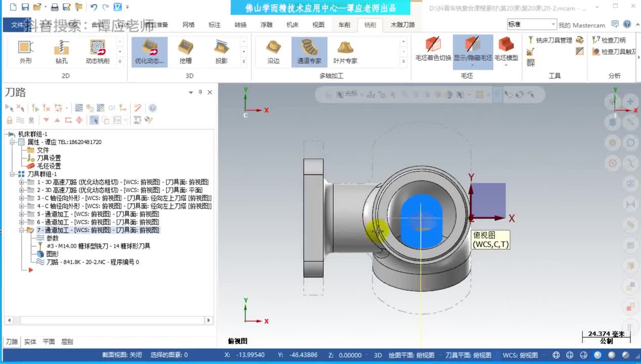Toggle 毛坯着色切换 stock shading
This screenshot has width=641, height=364.
[433, 49]
